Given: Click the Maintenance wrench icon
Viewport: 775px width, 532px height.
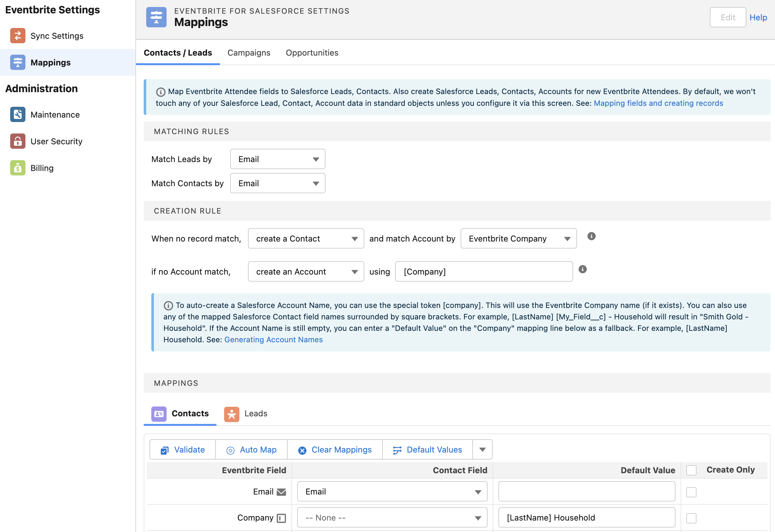Looking at the screenshot, I should [18, 114].
